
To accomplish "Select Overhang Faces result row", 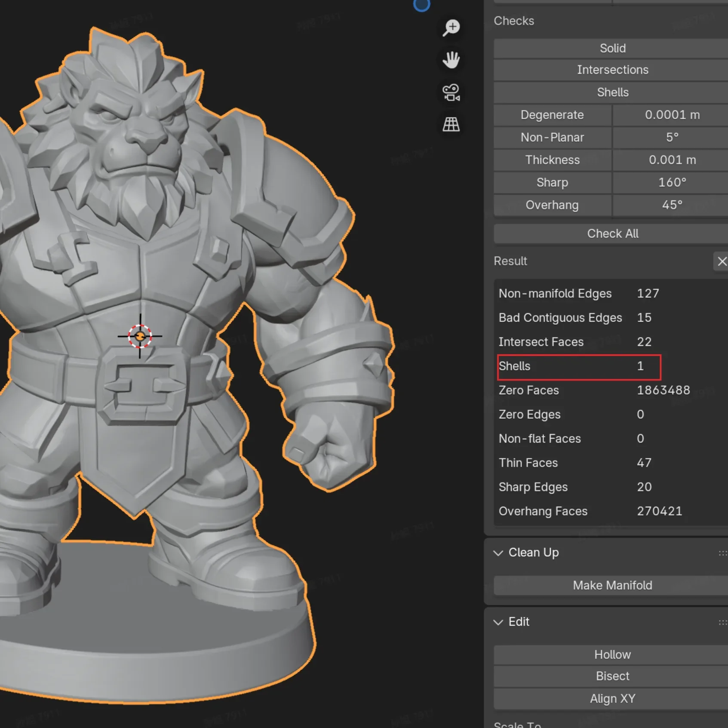I will 611,511.
